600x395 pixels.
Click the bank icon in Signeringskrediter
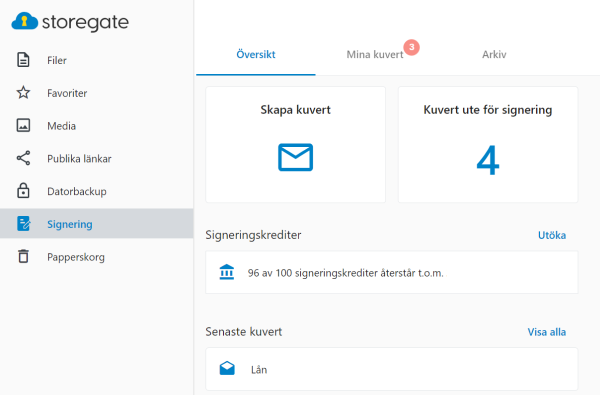coord(227,272)
